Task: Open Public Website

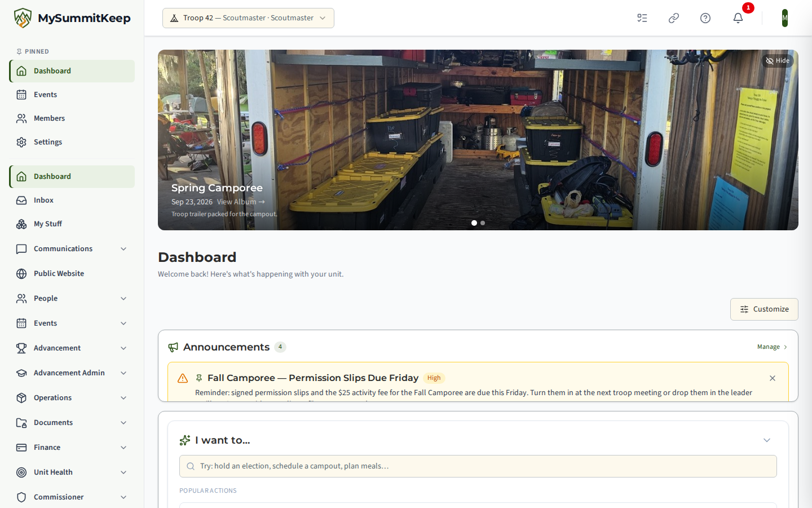Action: tap(72, 274)
